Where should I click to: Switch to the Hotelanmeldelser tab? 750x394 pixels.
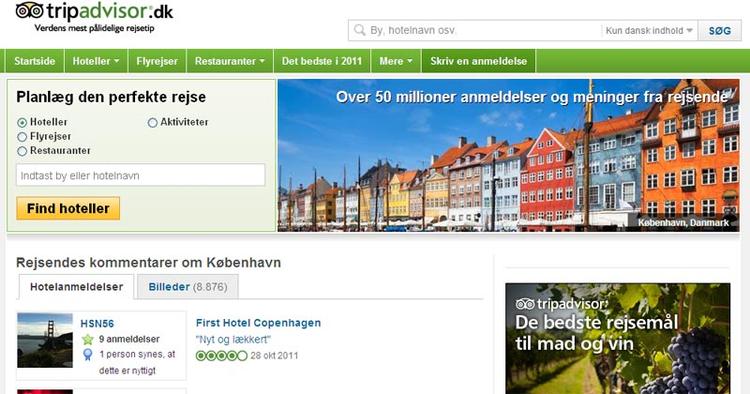point(77,287)
